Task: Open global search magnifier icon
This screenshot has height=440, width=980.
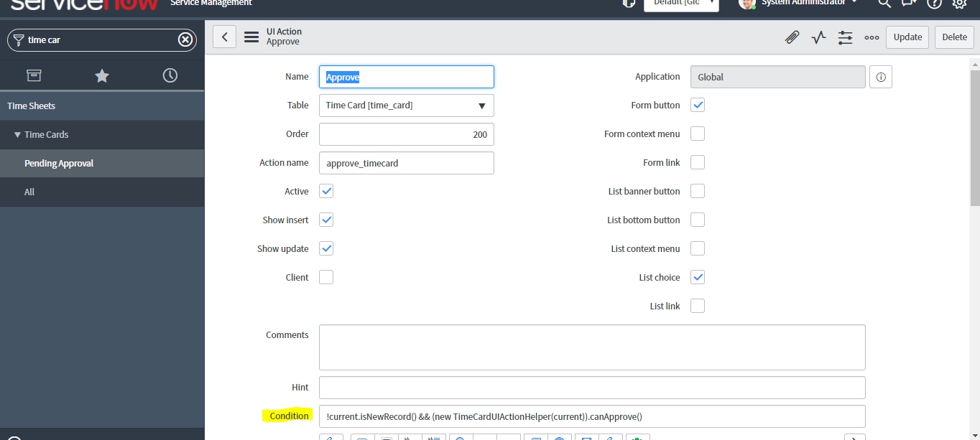Action: [x=884, y=3]
